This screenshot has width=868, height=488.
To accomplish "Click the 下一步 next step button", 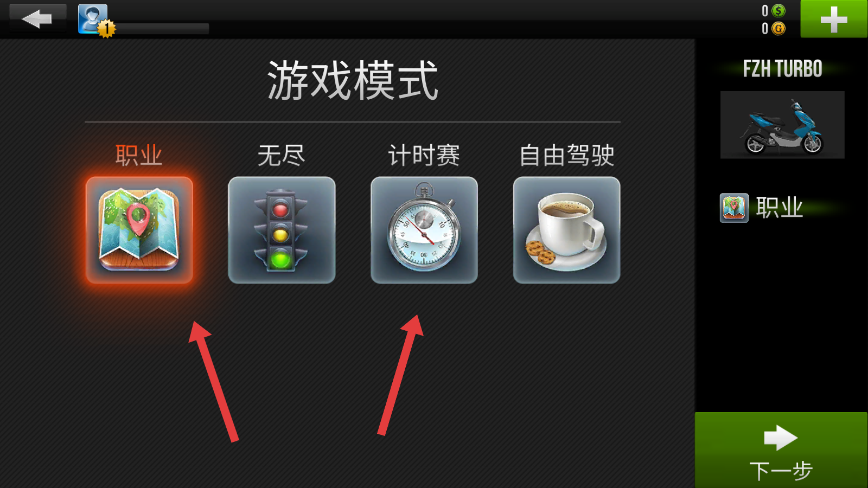I will click(781, 450).
